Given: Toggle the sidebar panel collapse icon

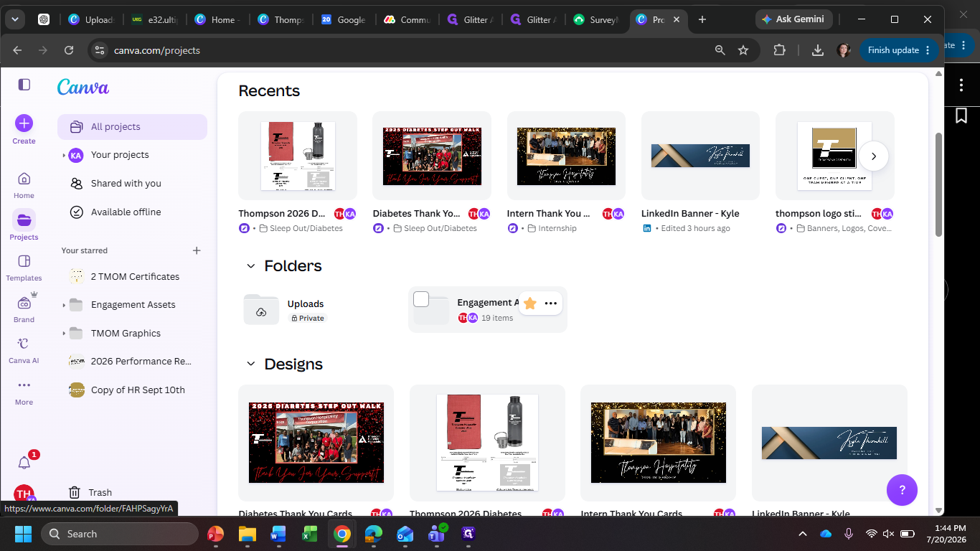Looking at the screenshot, I should pyautogui.click(x=24, y=85).
